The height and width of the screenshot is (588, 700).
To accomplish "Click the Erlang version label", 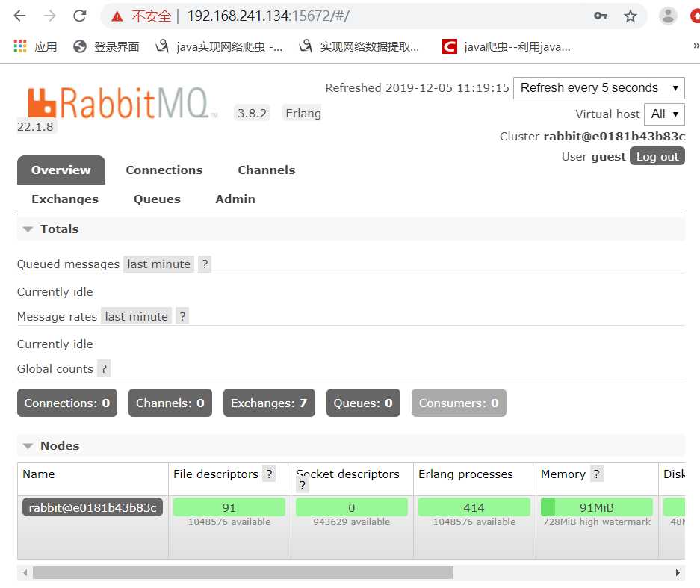I will tap(303, 113).
